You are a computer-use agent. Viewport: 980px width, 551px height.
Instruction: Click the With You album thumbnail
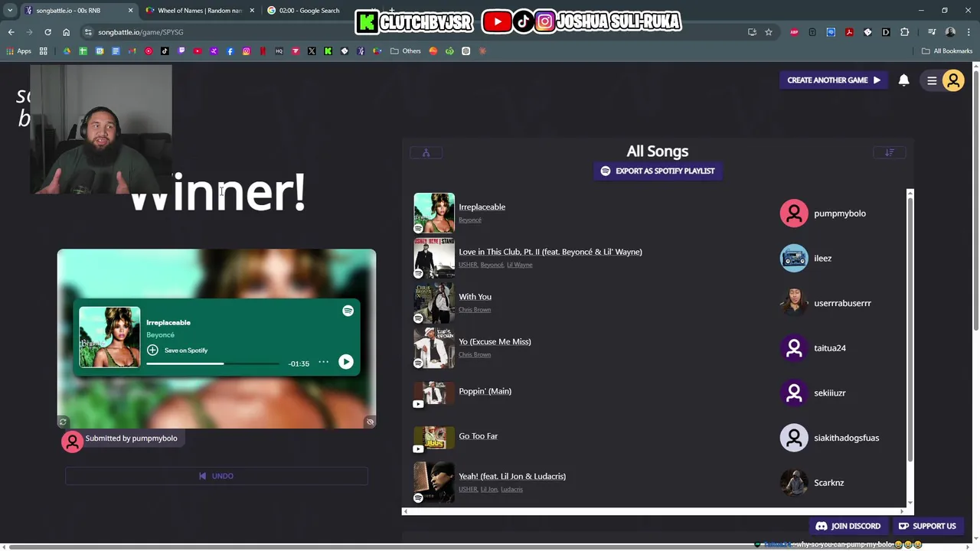[434, 303]
